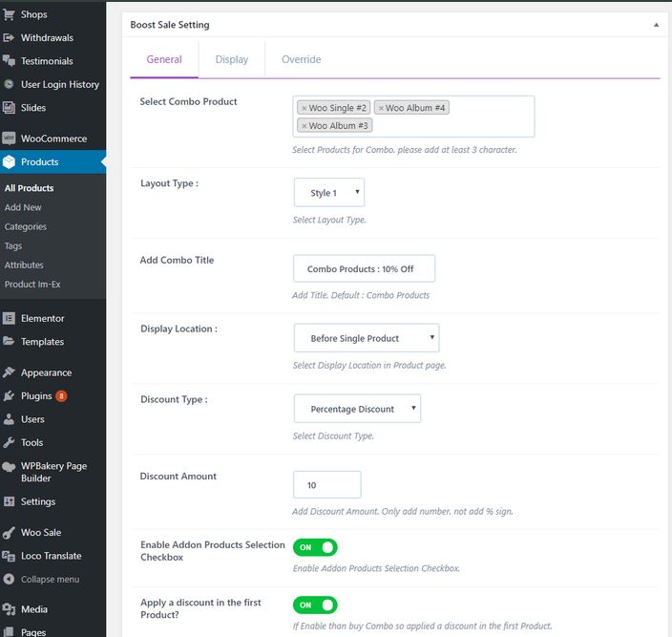Click the Products box icon
The width and height of the screenshot is (672, 637).
point(9,162)
